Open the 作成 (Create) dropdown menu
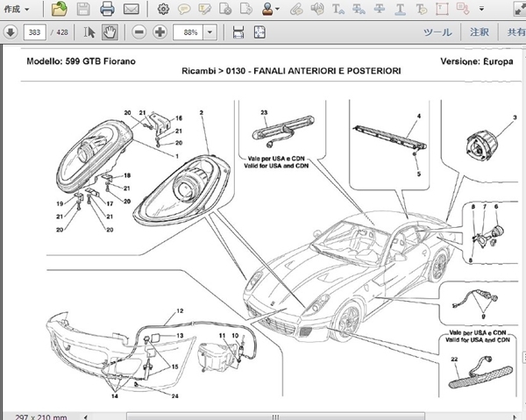Viewport: 526px width, 420px height. click(17, 9)
